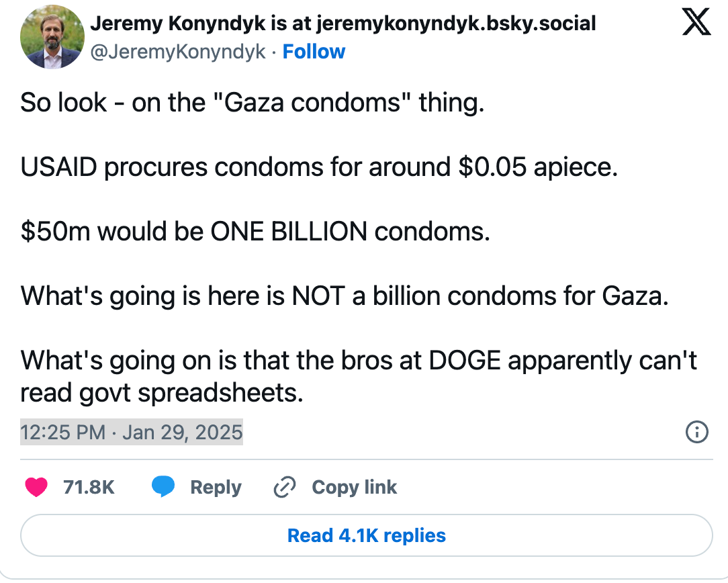The image size is (728, 583).
Task: Click the Reply label text
Action: point(216,487)
